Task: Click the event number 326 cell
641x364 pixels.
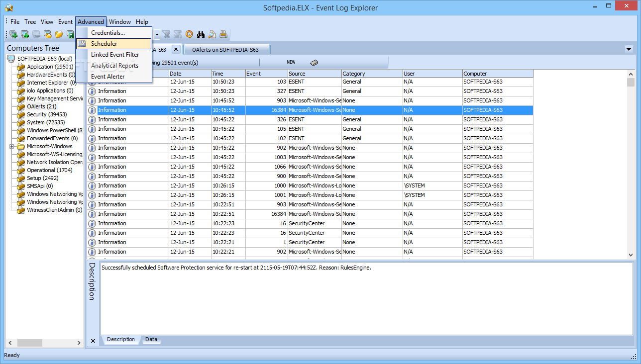Action: pos(267,120)
